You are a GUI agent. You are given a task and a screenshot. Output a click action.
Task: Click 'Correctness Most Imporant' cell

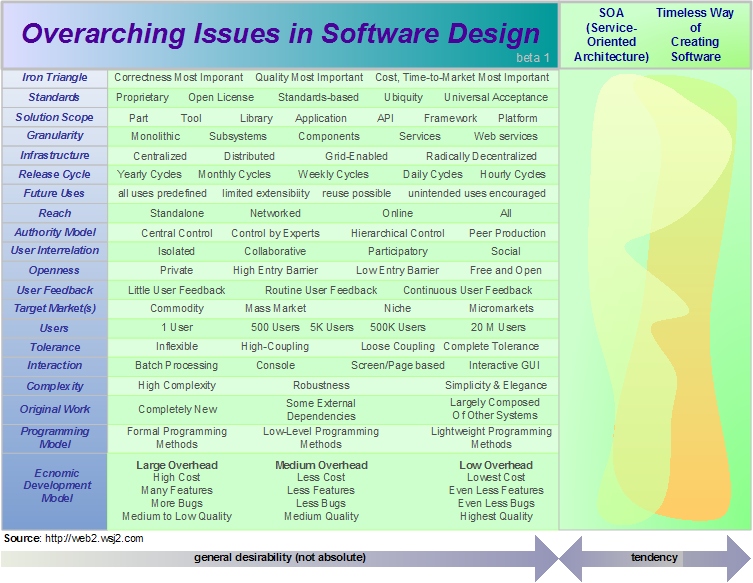point(179,77)
